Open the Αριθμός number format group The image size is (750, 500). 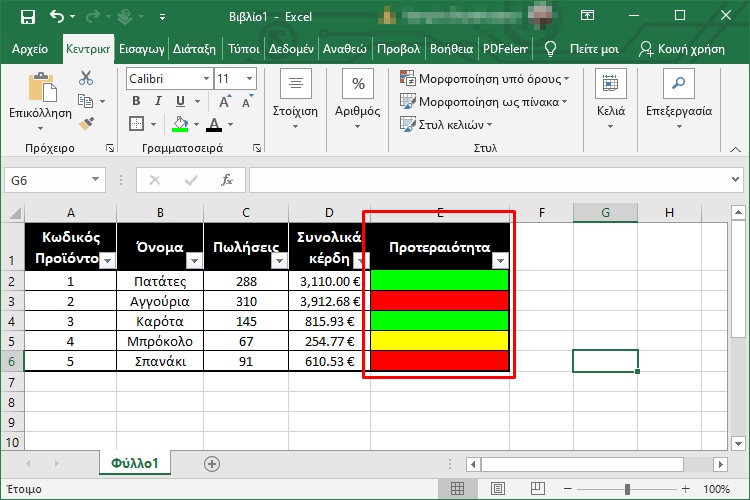(357, 99)
